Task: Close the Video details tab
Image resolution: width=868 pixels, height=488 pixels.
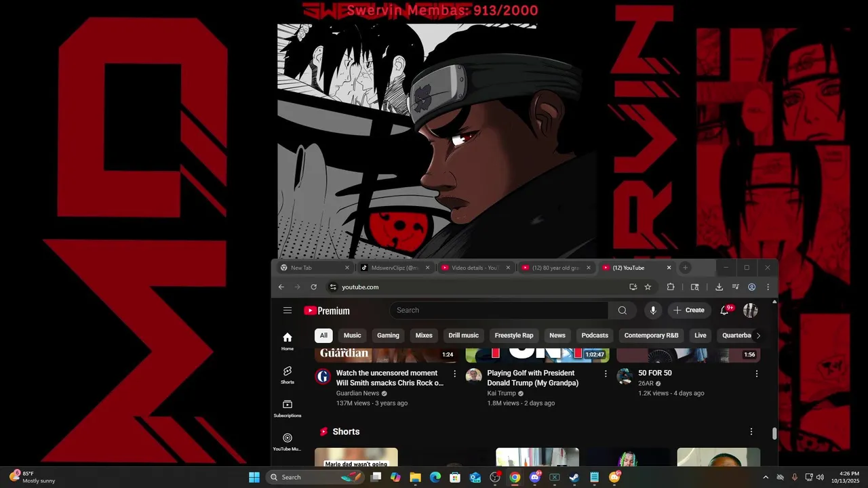Action: 508,268
